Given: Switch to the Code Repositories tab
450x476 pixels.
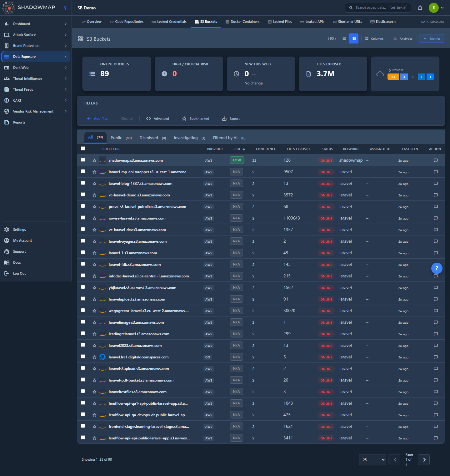Looking at the screenshot, I should (127, 22).
